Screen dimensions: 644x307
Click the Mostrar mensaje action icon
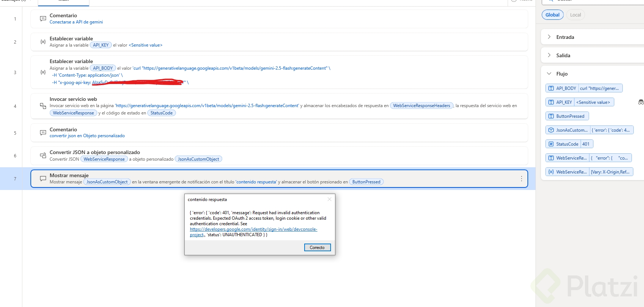point(43,179)
